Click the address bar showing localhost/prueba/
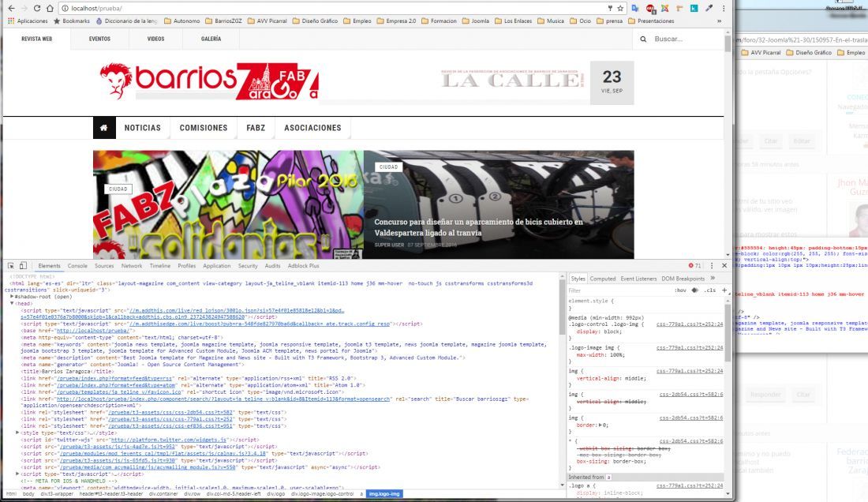Screen dimensions: 868x502 coord(332,9)
